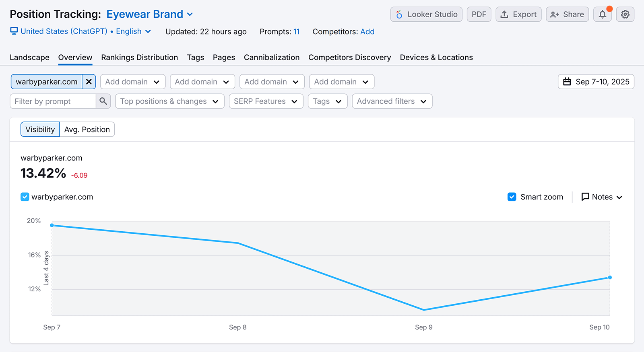Download report as PDF

479,14
